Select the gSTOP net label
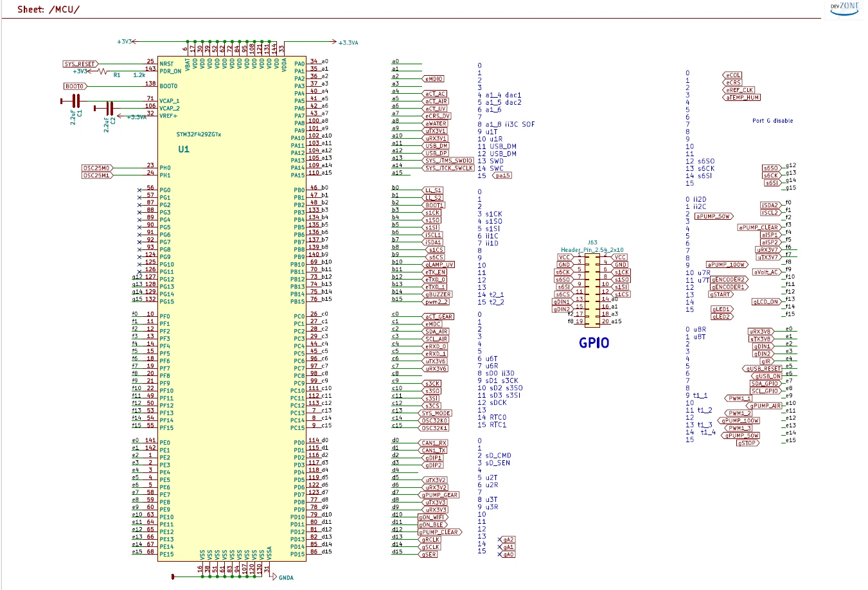This screenshot has width=868, height=590. click(748, 443)
